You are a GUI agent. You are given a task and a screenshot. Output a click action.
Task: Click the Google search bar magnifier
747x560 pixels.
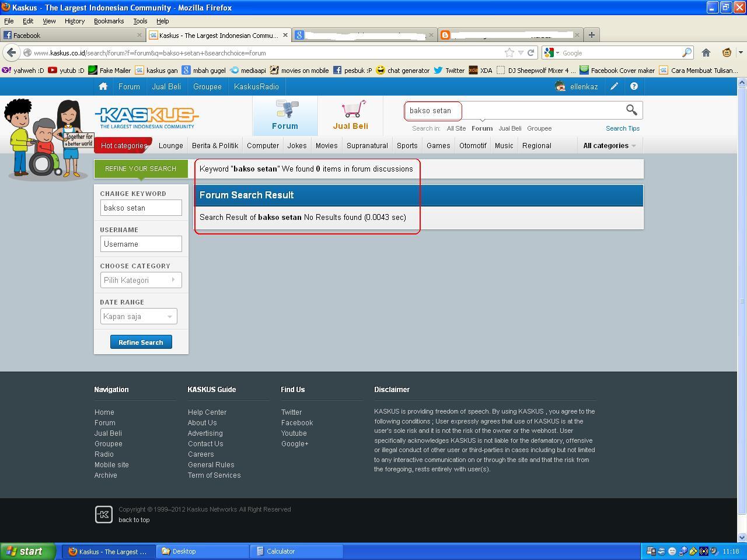(686, 52)
